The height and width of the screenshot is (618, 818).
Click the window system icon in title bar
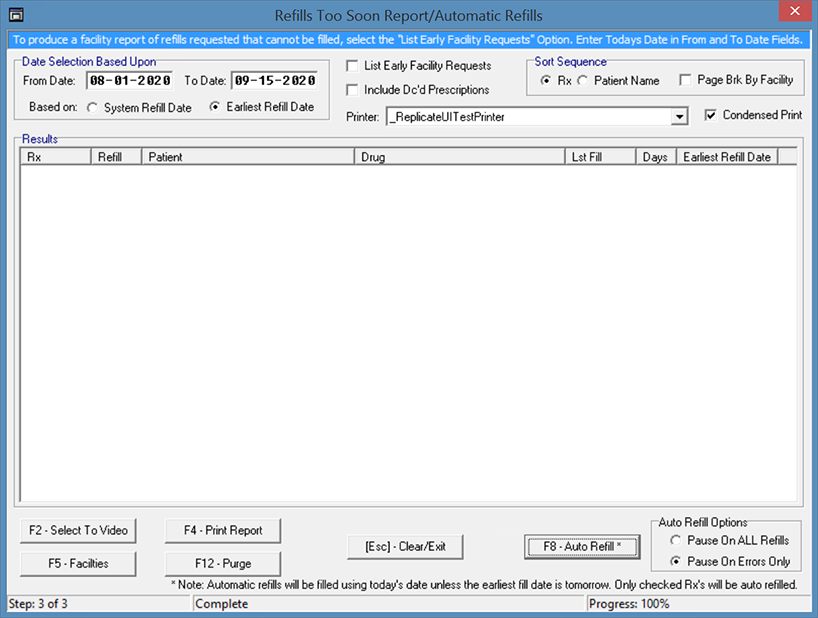(16, 14)
